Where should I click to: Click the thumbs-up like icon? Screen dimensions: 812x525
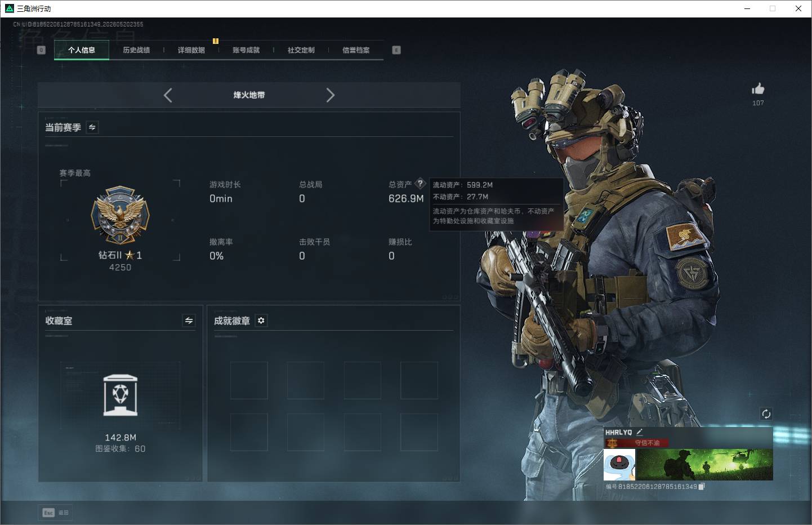(x=758, y=89)
